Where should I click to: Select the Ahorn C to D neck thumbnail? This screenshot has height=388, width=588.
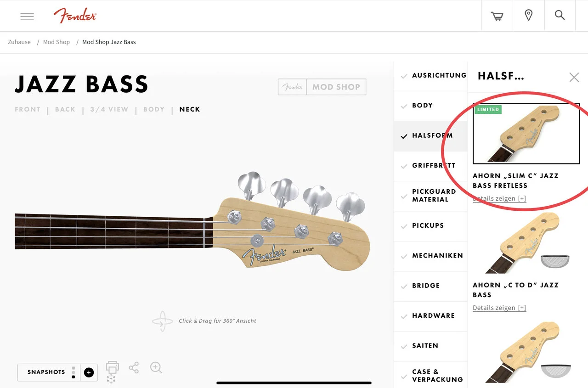click(x=526, y=243)
